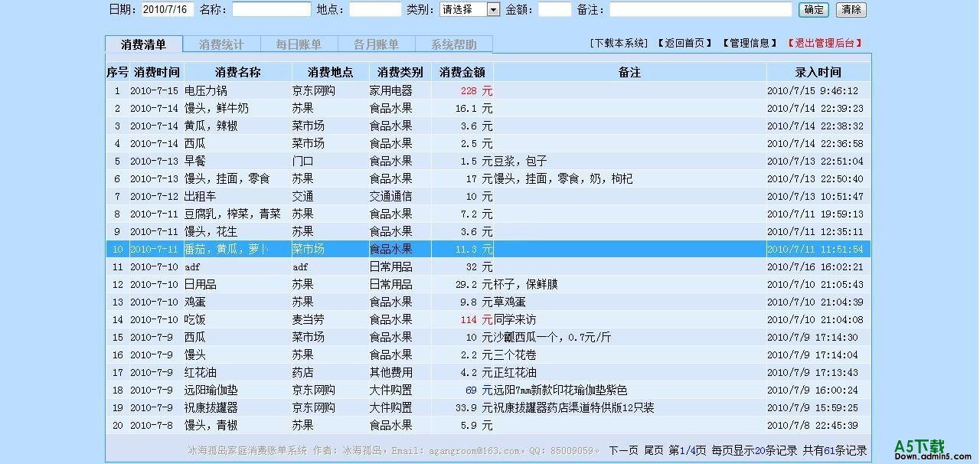Click the 其他费用 category cell
This screenshot has height=464, width=980.
coord(391,372)
